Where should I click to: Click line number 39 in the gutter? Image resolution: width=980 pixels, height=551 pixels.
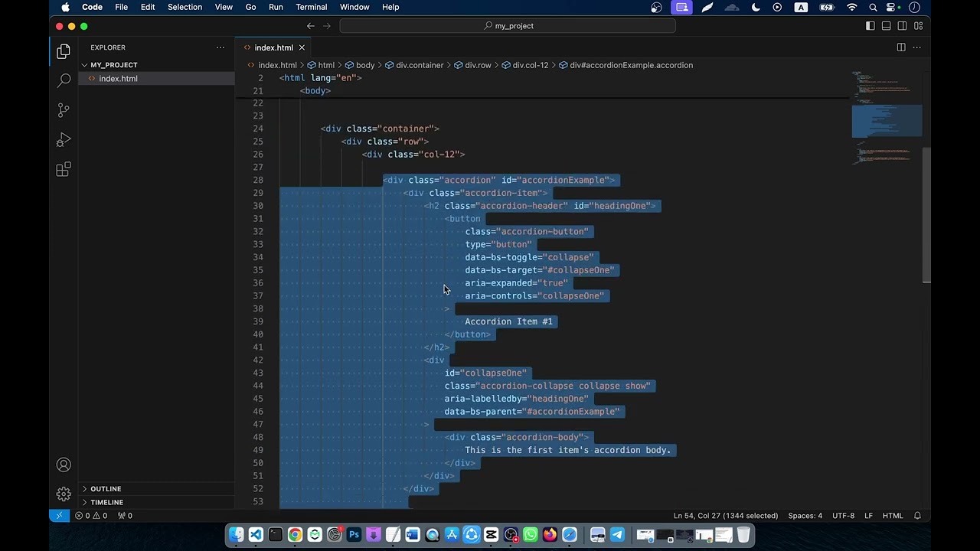tap(258, 321)
